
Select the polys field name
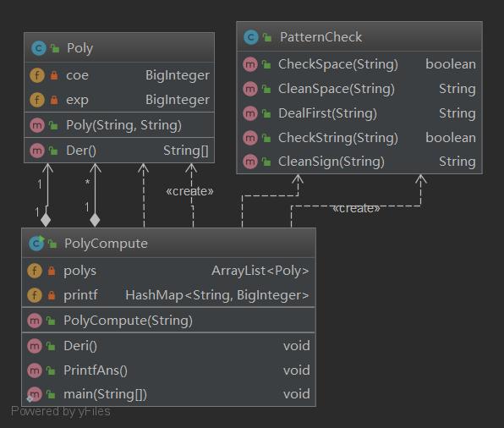click(80, 271)
